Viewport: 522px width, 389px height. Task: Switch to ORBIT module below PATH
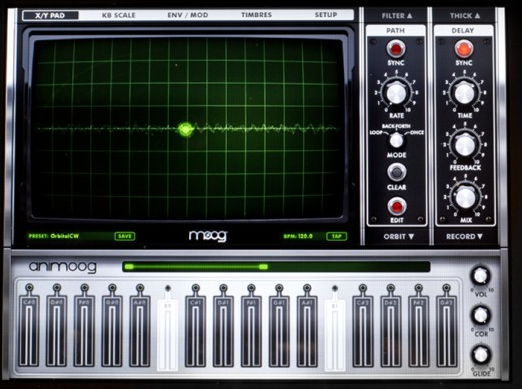[x=399, y=236]
